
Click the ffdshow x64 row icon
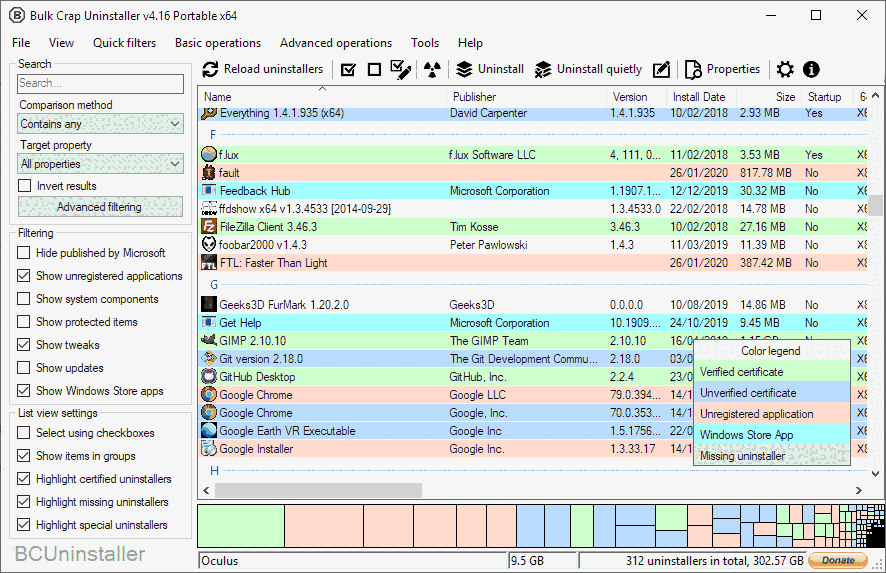209,209
